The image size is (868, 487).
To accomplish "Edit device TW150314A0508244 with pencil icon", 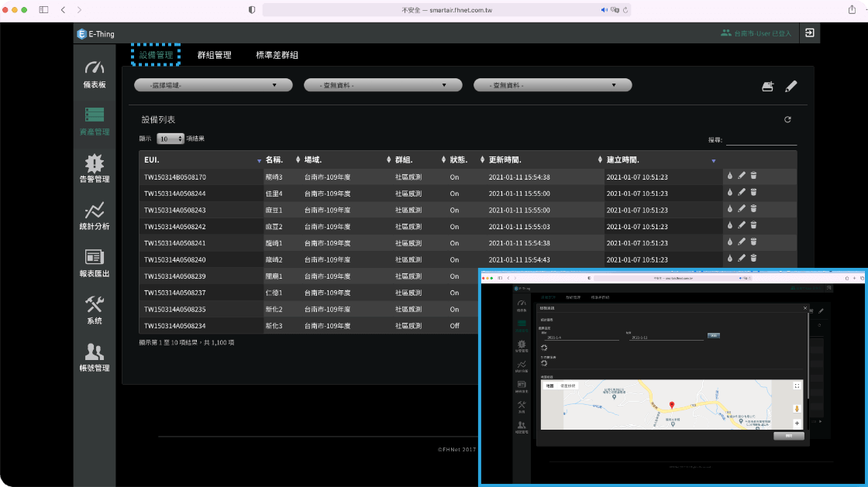I will tap(741, 192).
